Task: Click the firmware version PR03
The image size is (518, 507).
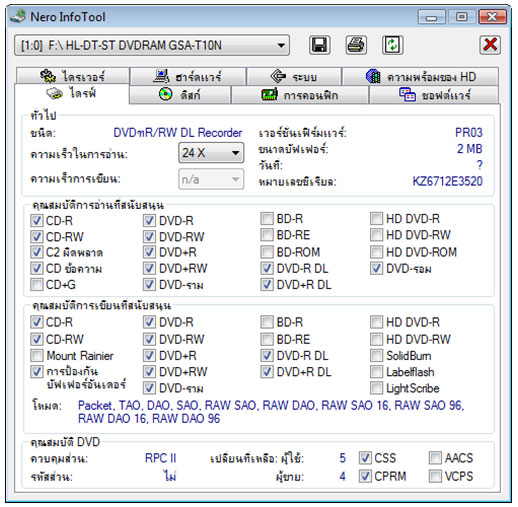Action: click(469, 133)
